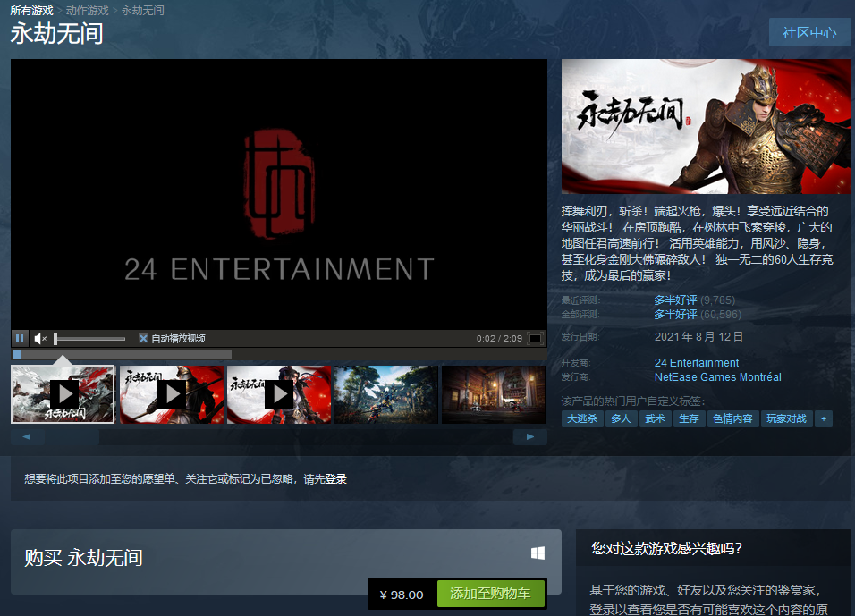Open the forest battle screenshot thumbnail
The image size is (855, 616).
tap(386, 394)
